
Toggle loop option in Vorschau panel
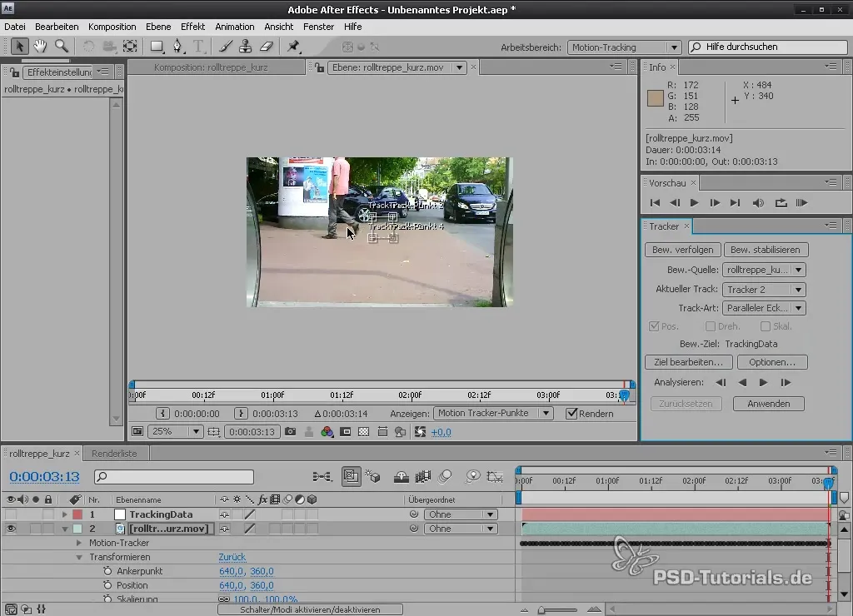point(781,203)
